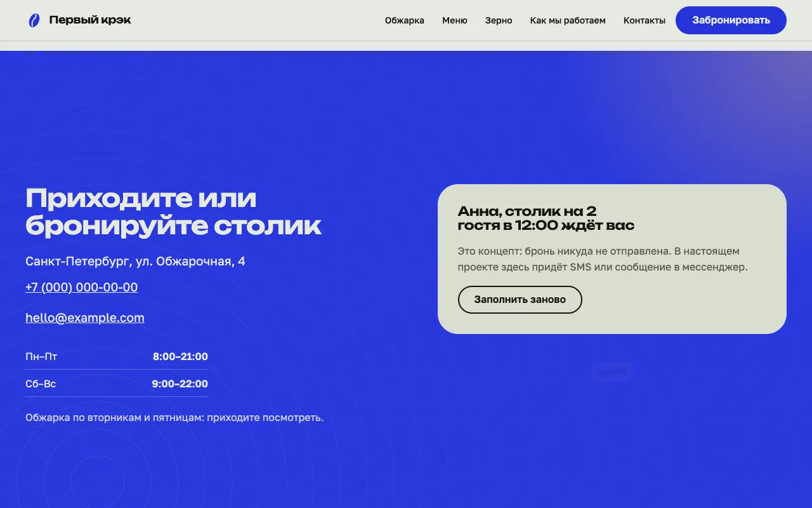
Task: Click the Анна, столик на 2 гостя confirmation heading
Action: point(546,218)
